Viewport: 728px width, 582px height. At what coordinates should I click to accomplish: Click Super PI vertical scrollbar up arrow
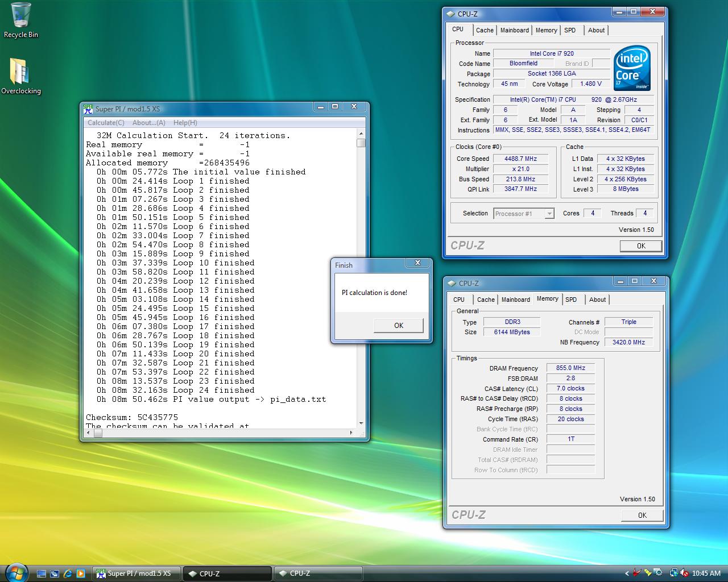[361, 134]
